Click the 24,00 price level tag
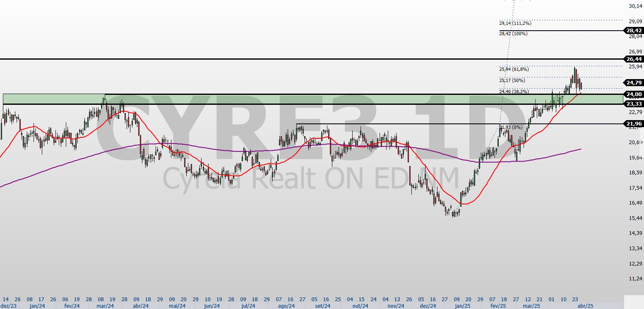 click(x=634, y=94)
